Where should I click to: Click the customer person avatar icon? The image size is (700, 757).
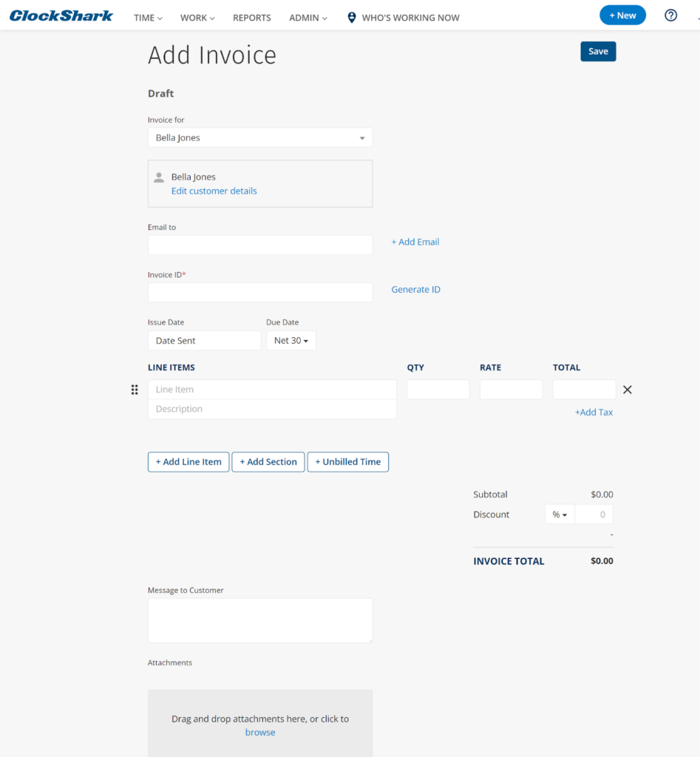click(x=159, y=177)
